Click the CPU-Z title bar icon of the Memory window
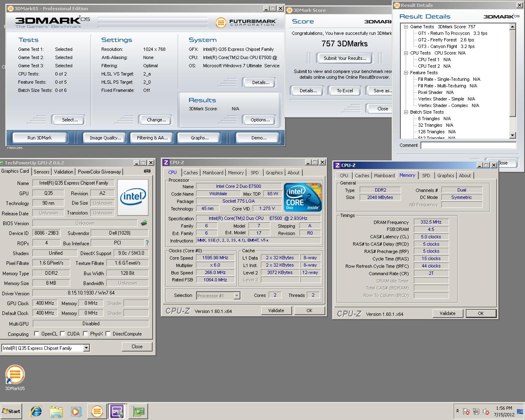 [338, 165]
